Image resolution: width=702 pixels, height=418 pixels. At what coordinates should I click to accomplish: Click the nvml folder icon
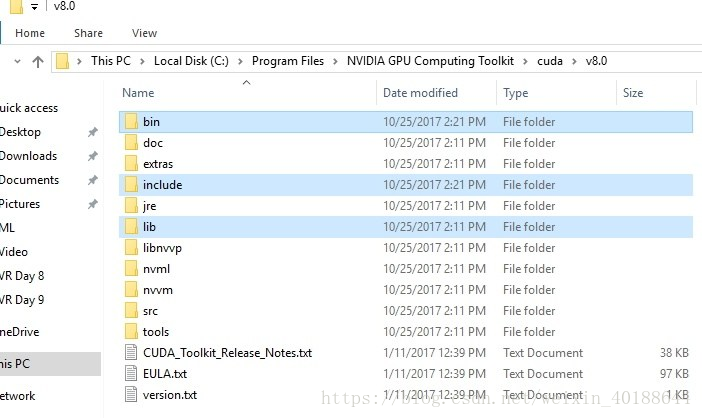tap(131, 269)
